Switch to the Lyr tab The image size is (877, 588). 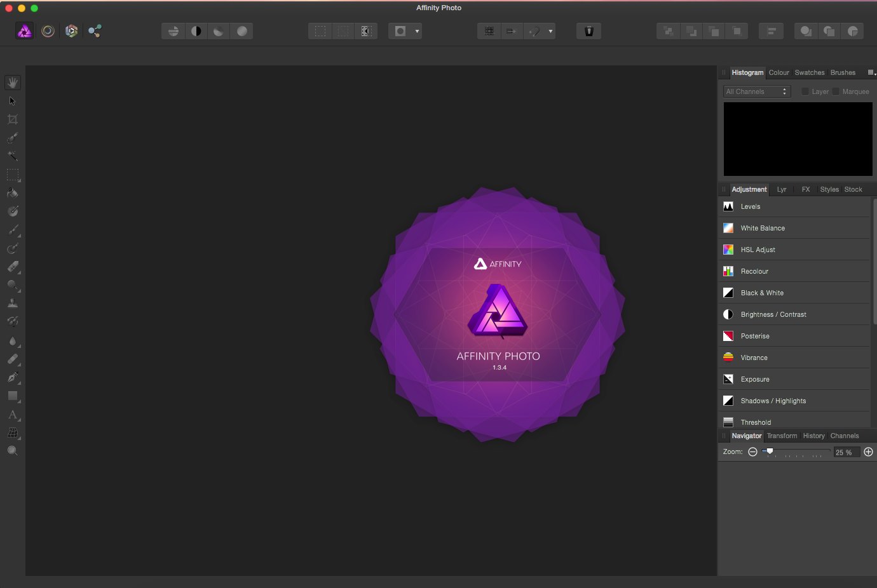point(782,189)
